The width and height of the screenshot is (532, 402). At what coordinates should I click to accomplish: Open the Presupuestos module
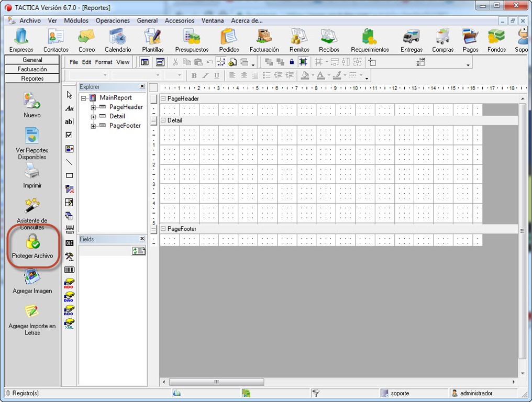[x=192, y=40]
